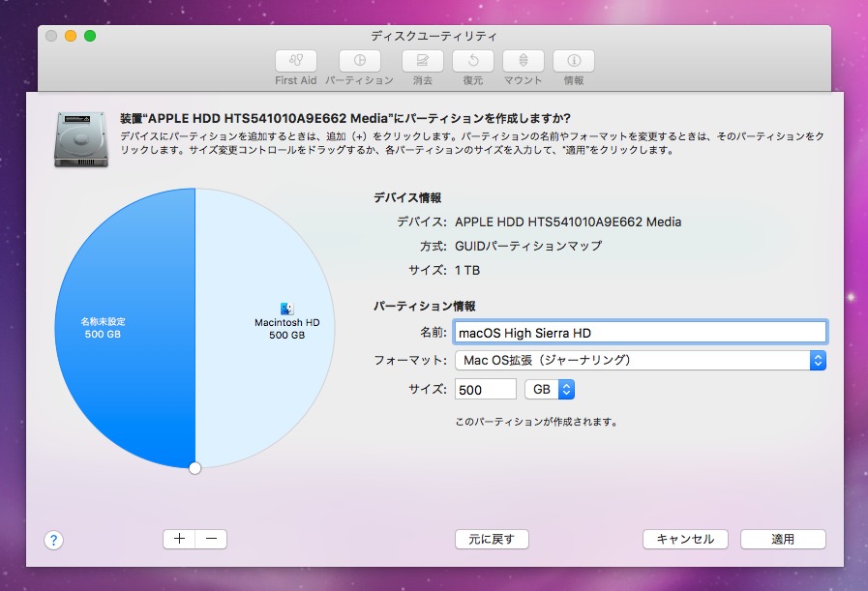Image resolution: width=868 pixels, height=591 pixels.
Task: Open the 情報 info toolbar icon
Action: click(x=574, y=60)
